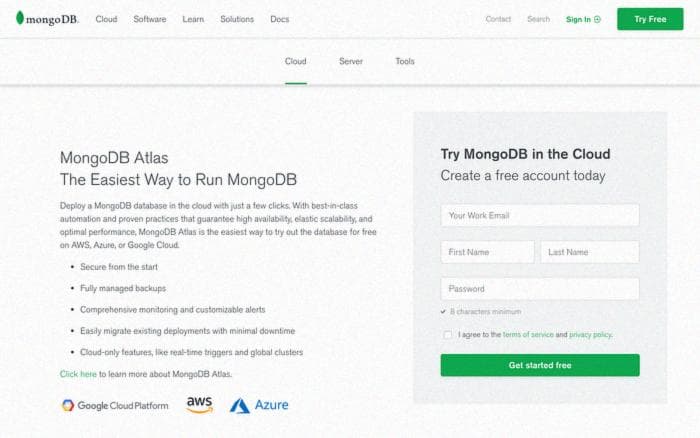Click the Get started free button
Screen dimensions: 700x438
(540, 365)
